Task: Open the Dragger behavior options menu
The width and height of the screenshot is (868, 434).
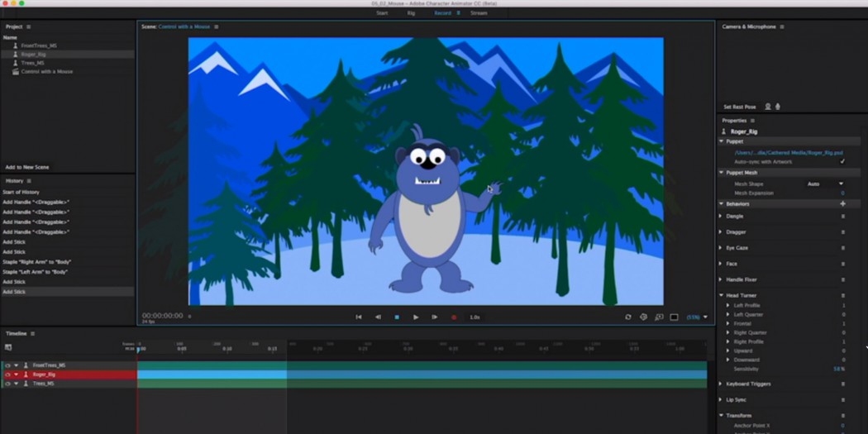Action: (x=843, y=232)
